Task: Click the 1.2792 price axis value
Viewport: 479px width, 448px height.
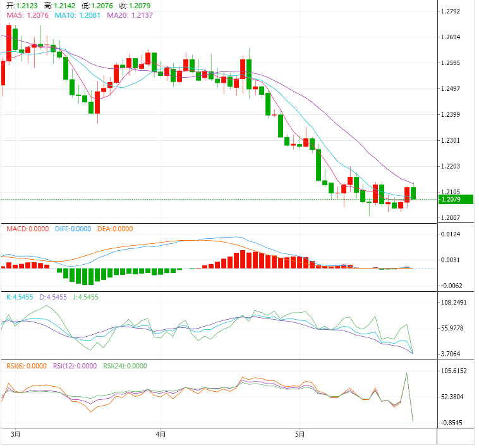Action: point(451,11)
